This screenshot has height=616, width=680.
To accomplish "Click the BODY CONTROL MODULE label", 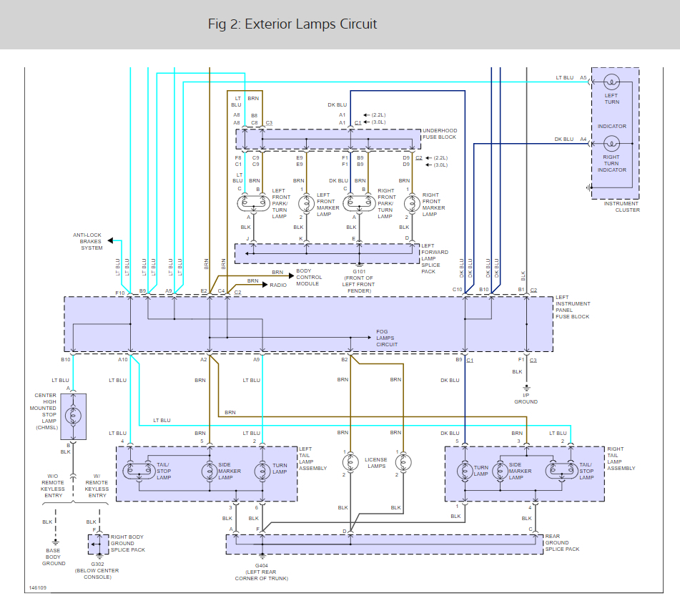I will pyautogui.click(x=309, y=277).
